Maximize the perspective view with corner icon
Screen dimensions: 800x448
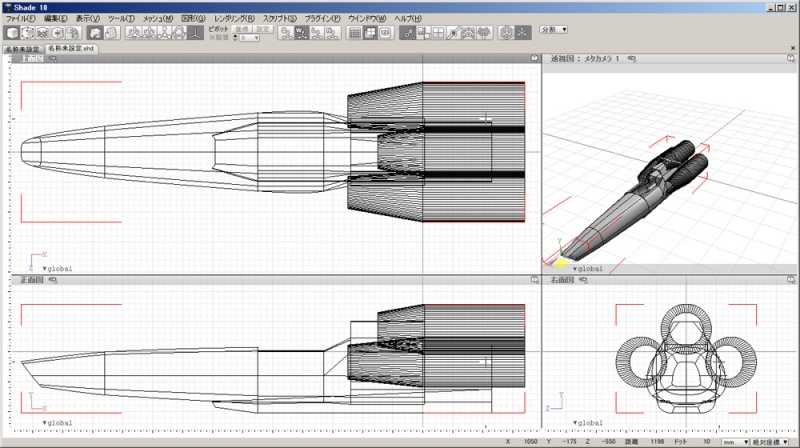coord(791,59)
